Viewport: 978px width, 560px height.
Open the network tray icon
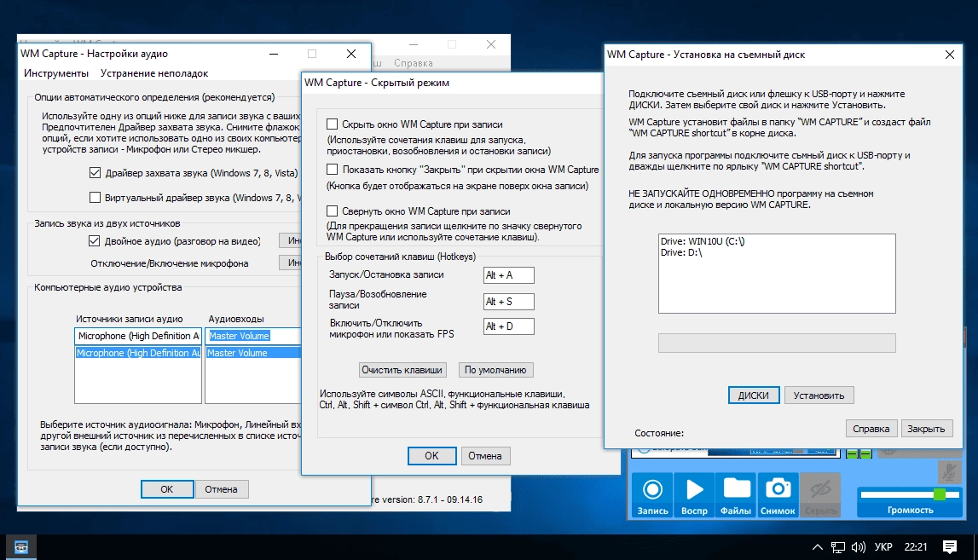[x=837, y=547]
